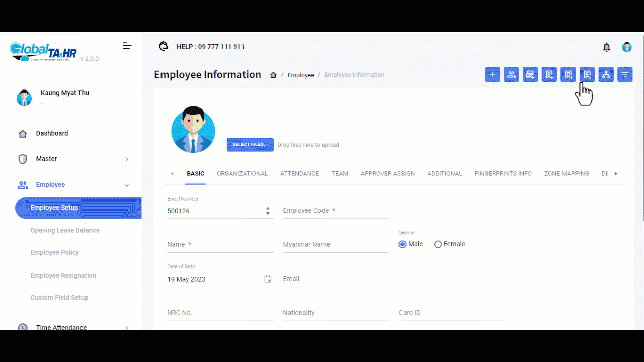Select the Male gender radio button
The width and height of the screenshot is (644, 362).
(x=403, y=244)
